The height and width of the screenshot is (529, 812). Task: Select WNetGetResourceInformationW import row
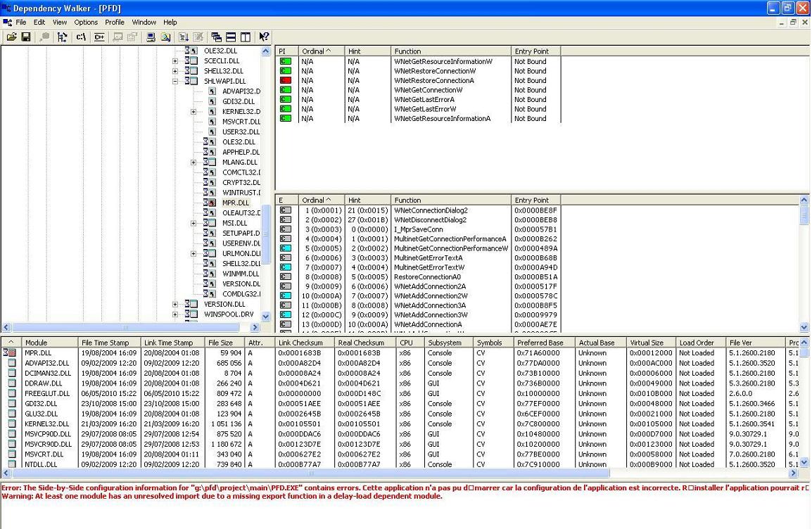tap(419, 61)
